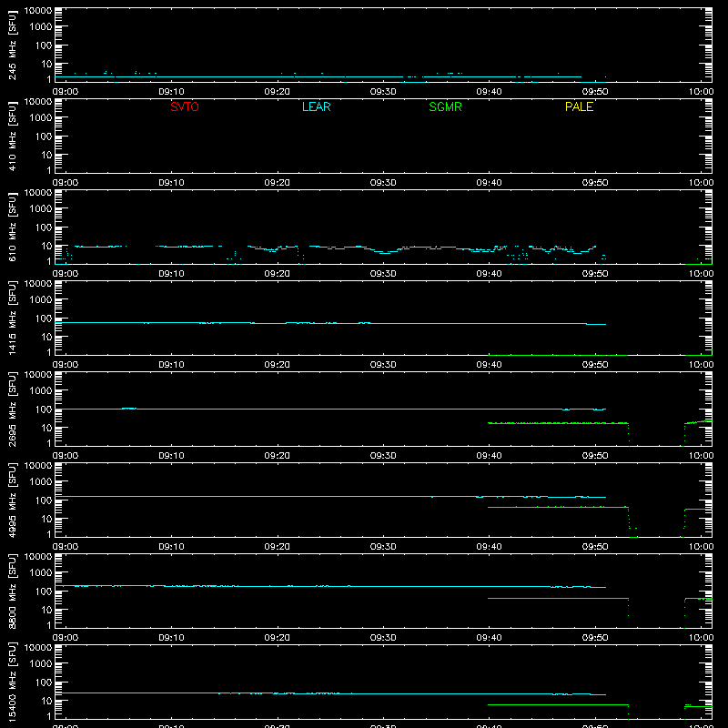728x728 pixels.
Task: Click 09:00 time label below 245 MHz panel
Action: pyautogui.click(x=65, y=92)
